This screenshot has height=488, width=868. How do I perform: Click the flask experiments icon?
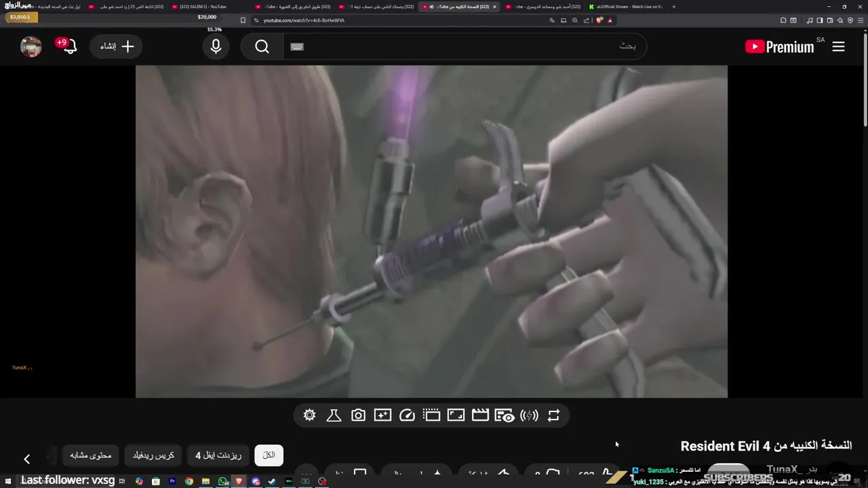click(334, 415)
